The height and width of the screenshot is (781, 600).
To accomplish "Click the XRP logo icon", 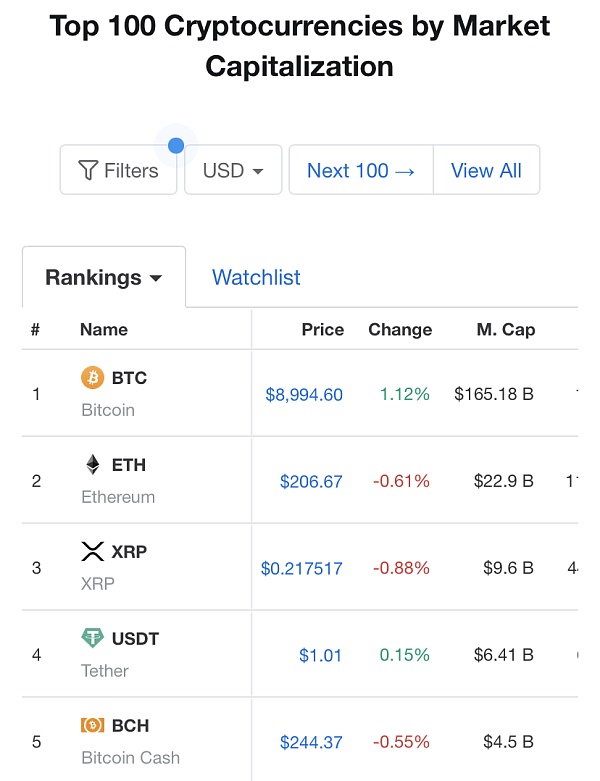I will click(92, 551).
